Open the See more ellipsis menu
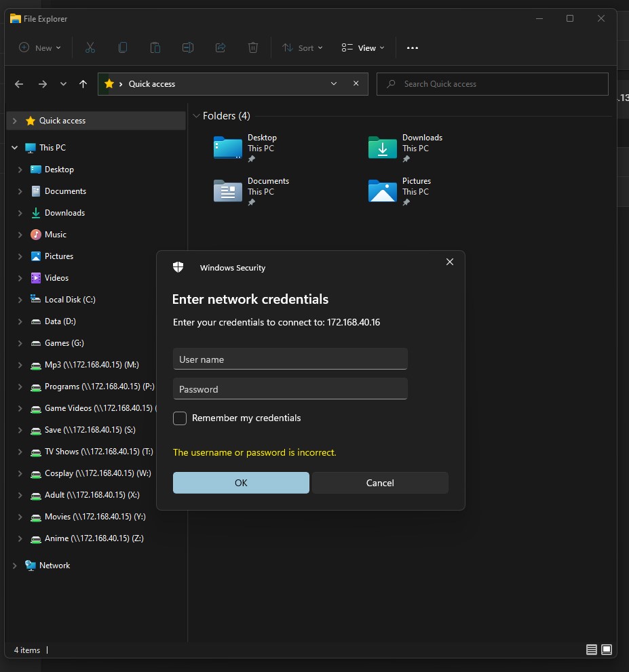629x672 pixels. coord(413,47)
